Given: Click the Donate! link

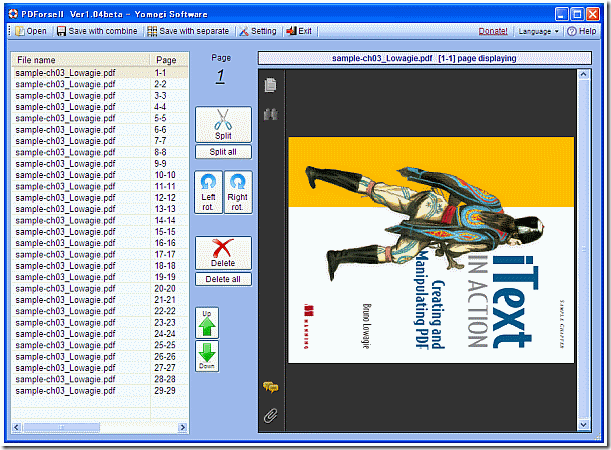Looking at the screenshot, I should 492,31.
